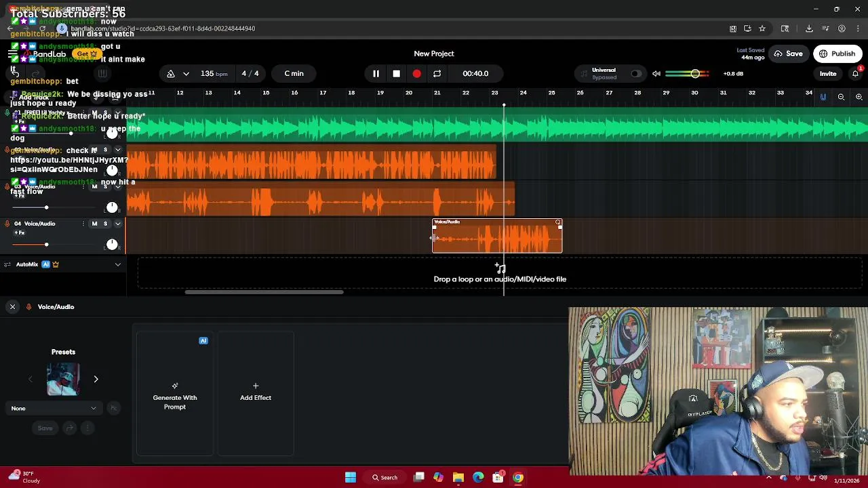868x488 pixels.
Task: Toggle the metronome icon
Action: (x=171, y=73)
